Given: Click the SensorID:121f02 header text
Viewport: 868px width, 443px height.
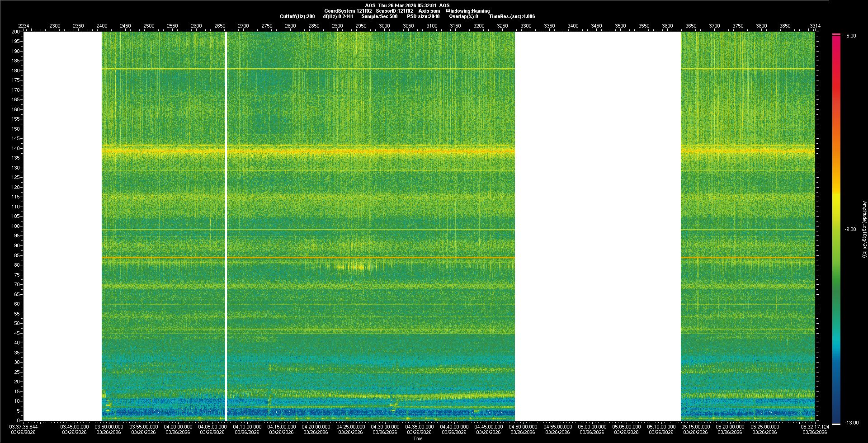Looking at the screenshot, I should 394,11.
